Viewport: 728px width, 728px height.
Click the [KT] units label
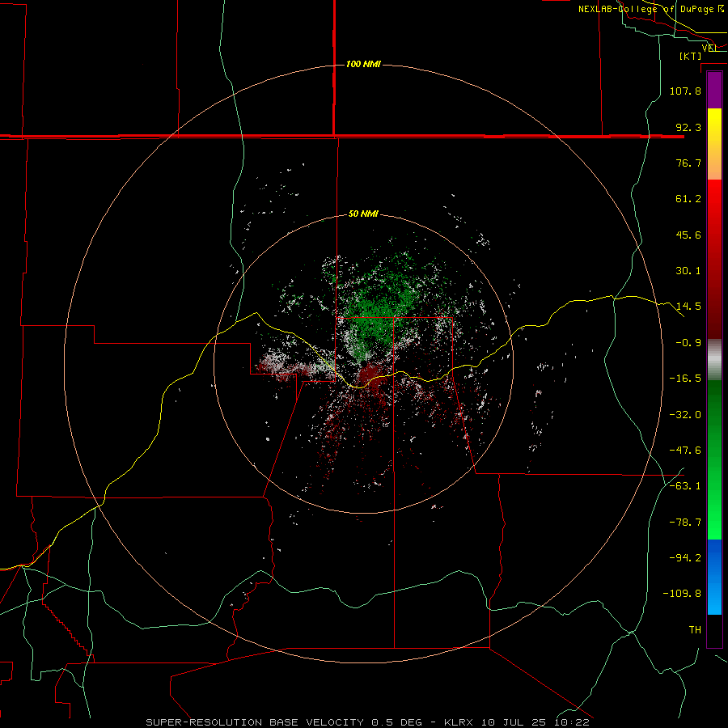pos(691,56)
